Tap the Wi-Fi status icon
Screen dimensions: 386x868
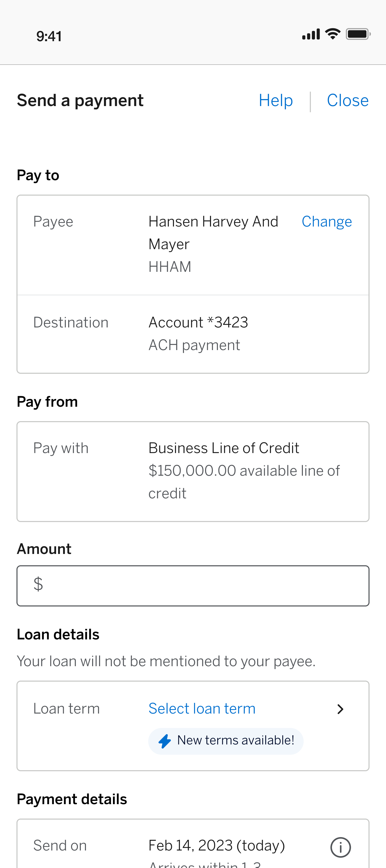point(333,34)
